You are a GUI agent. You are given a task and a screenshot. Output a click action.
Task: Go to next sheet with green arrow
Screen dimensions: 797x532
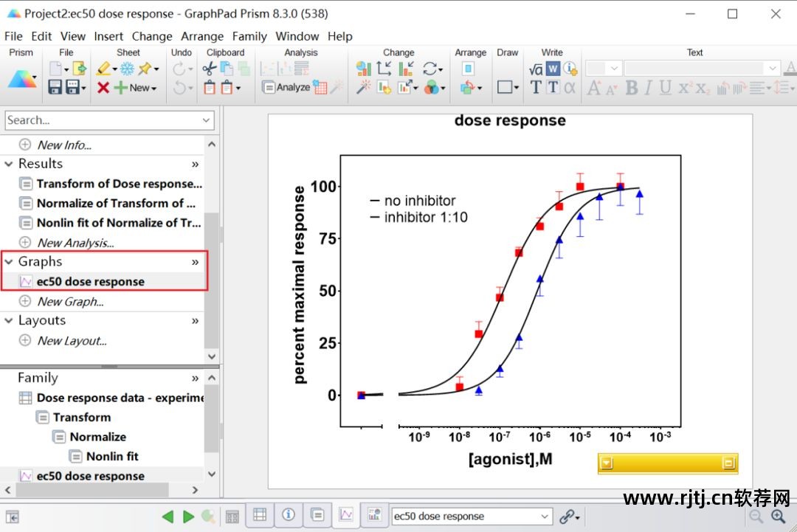pos(188,517)
